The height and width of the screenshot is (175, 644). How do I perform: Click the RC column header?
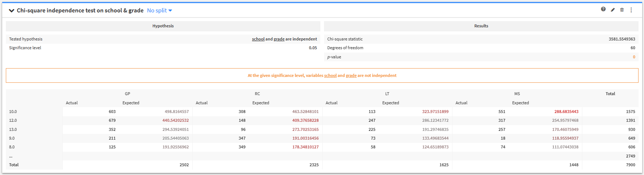pos(257,94)
